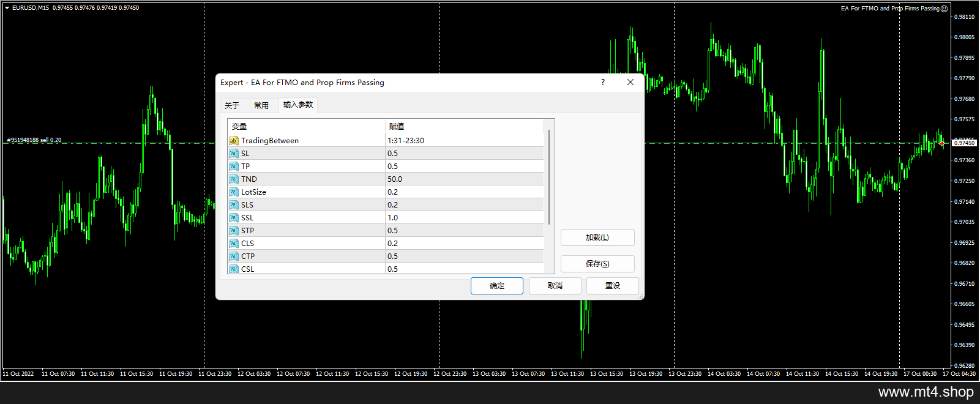The width and height of the screenshot is (980, 404).
Task: Select the 输入参数 tab
Action: click(298, 105)
